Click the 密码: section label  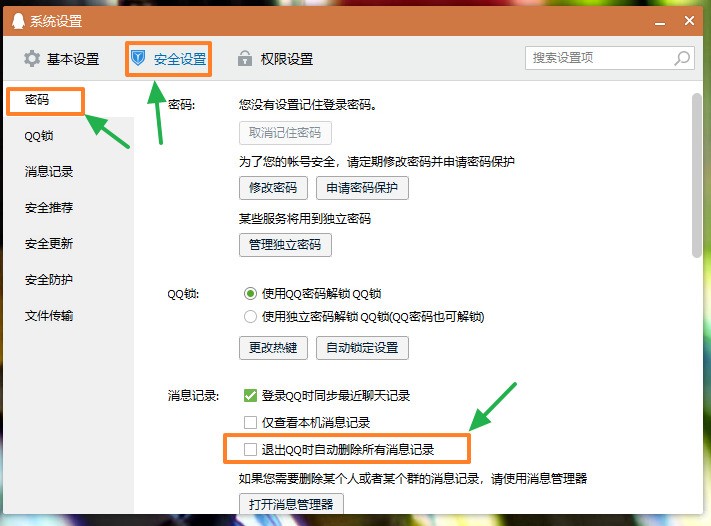click(x=181, y=105)
